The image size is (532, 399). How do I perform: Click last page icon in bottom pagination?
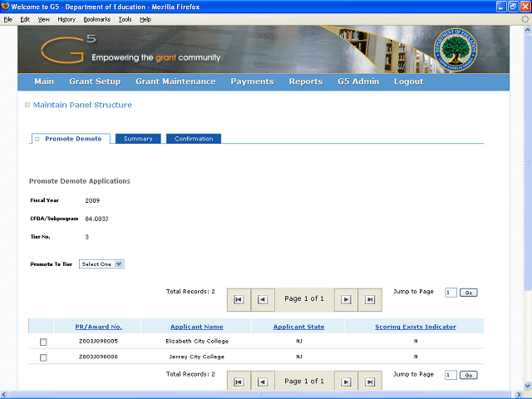tap(370, 382)
